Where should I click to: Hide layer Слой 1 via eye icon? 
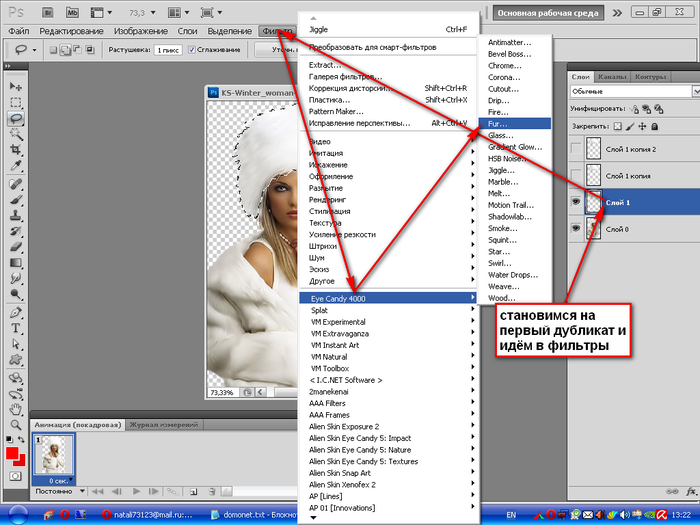point(576,202)
